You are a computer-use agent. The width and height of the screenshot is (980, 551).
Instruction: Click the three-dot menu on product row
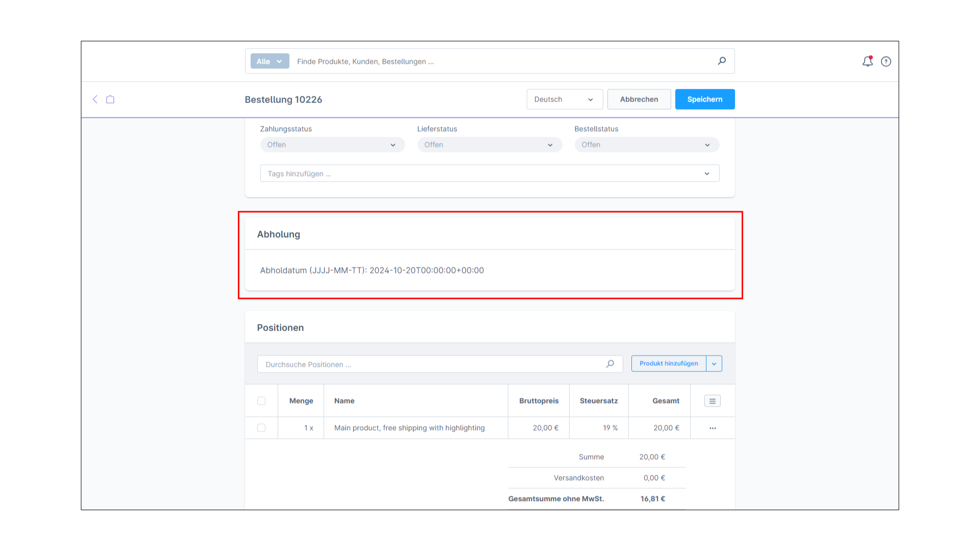click(712, 428)
